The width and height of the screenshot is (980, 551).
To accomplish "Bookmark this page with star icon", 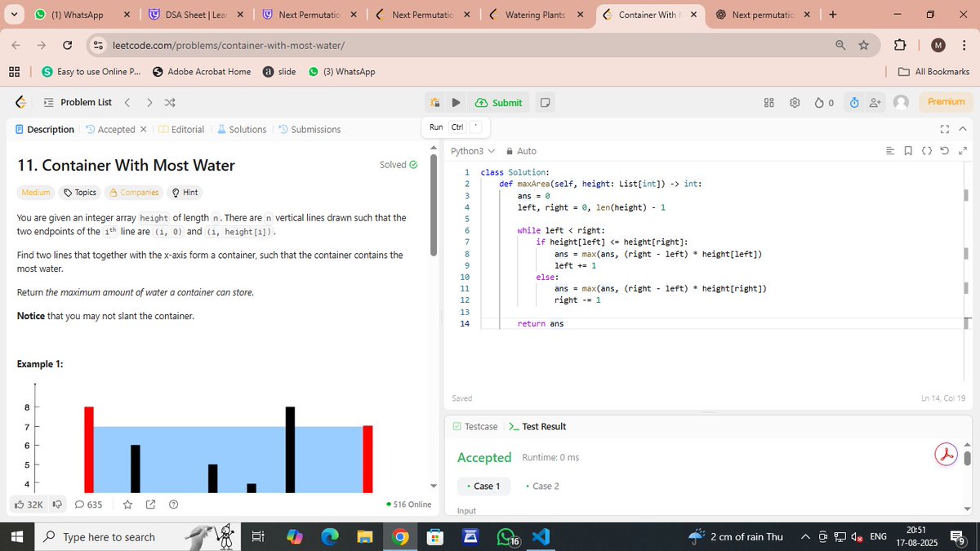I will click(x=863, y=45).
